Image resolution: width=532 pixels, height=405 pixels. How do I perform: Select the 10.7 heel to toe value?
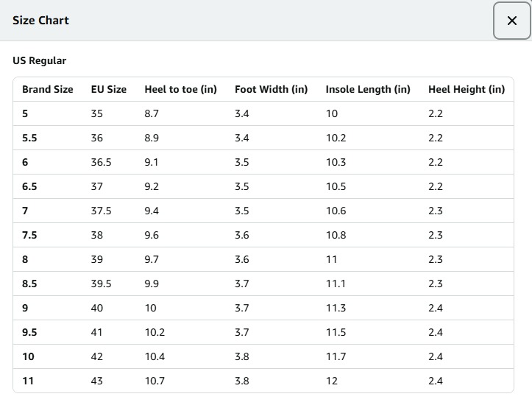[x=155, y=381]
